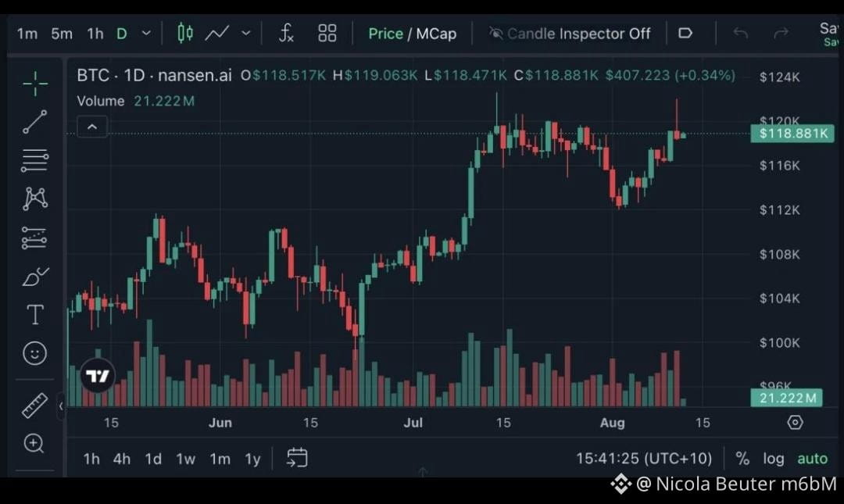The height and width of the screenshot is (504, 844).
Task: Set range to 1y
Action: [252, 458]
